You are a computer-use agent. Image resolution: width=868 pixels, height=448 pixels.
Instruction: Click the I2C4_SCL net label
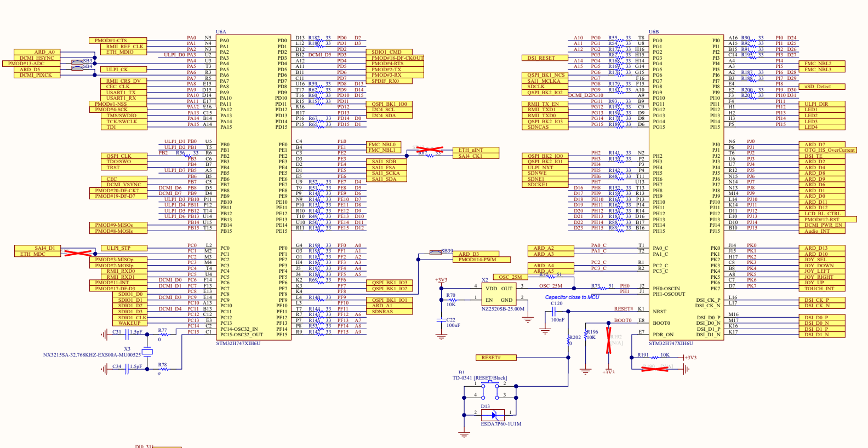(389, 110)
